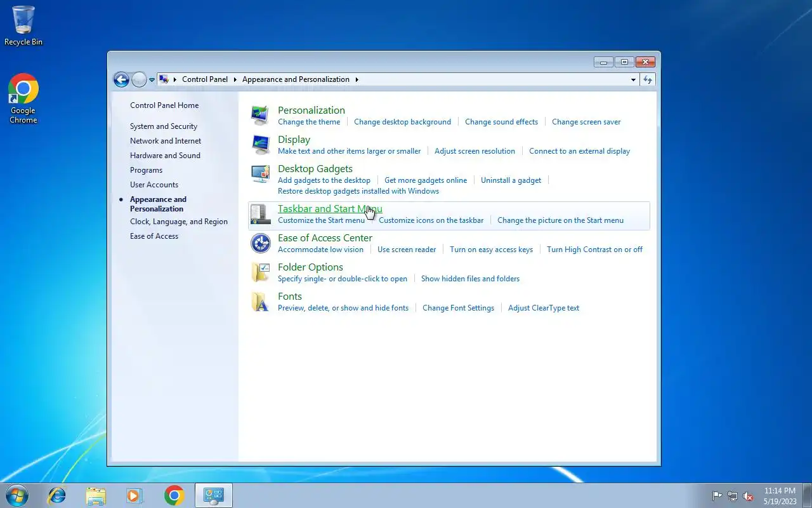
Task: Select the Control Panel taskbar button
Action: (x=214, y=495)
